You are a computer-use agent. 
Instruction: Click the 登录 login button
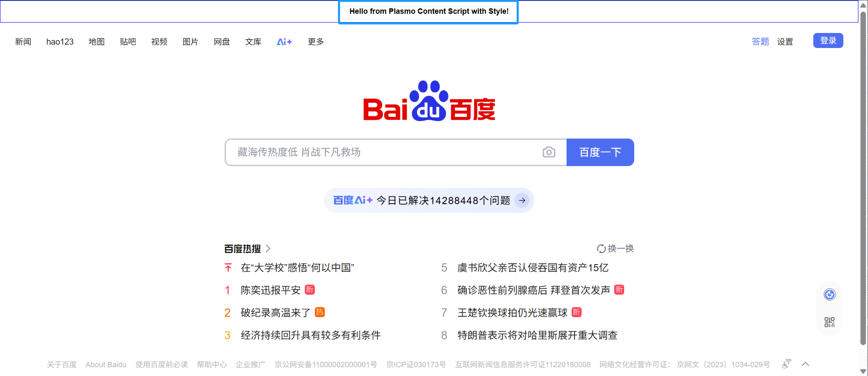click(x=828, y=40)
